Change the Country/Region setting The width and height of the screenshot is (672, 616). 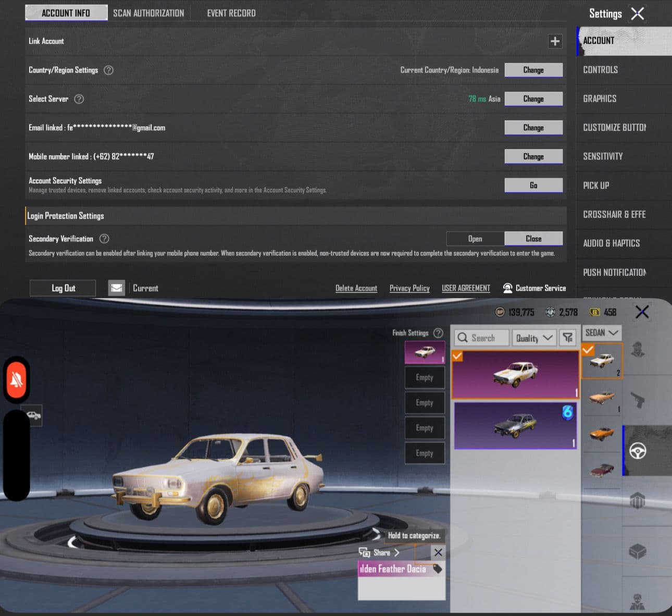tap(533, 70)
